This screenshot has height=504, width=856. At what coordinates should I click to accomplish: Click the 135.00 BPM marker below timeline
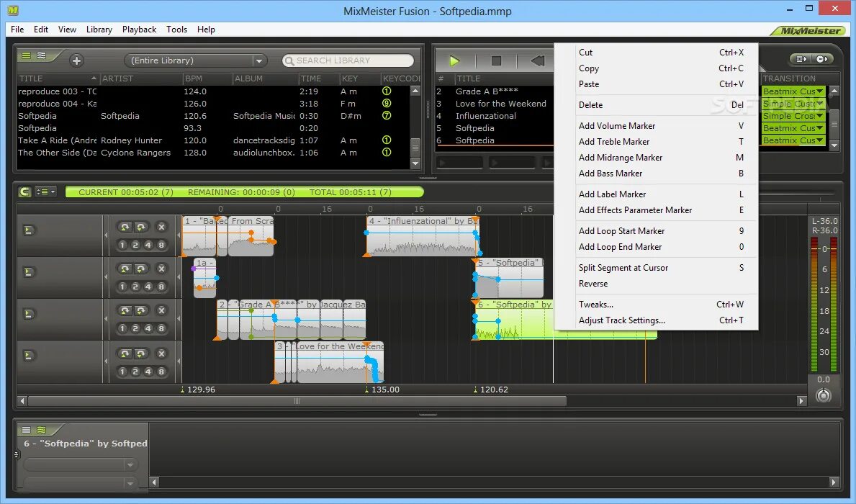pos(383,390)
